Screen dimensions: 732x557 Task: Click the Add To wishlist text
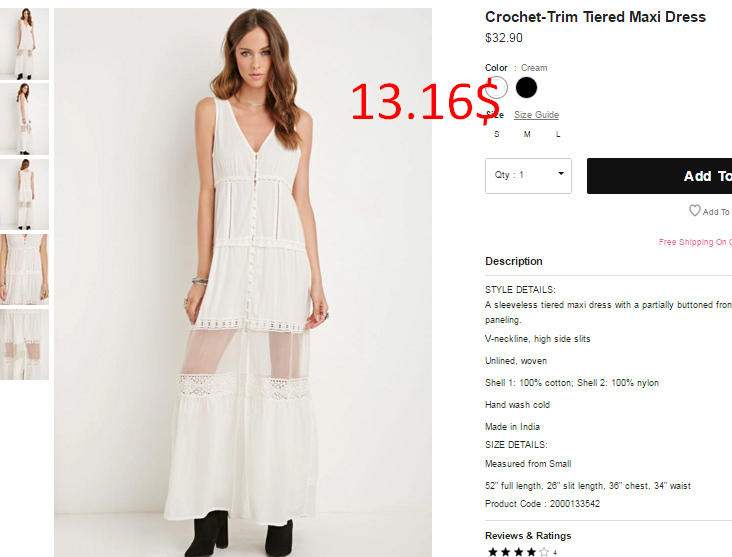click(716, 212)
